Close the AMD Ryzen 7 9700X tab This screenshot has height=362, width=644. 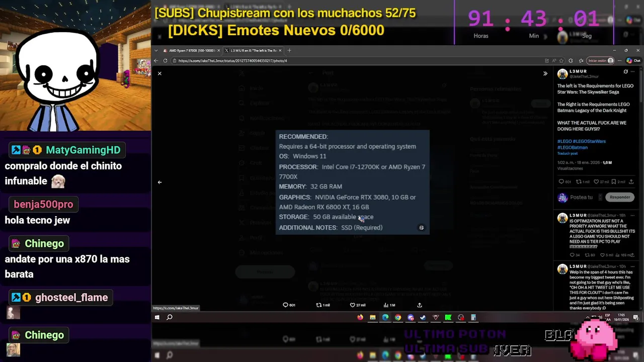pos(218,50)
